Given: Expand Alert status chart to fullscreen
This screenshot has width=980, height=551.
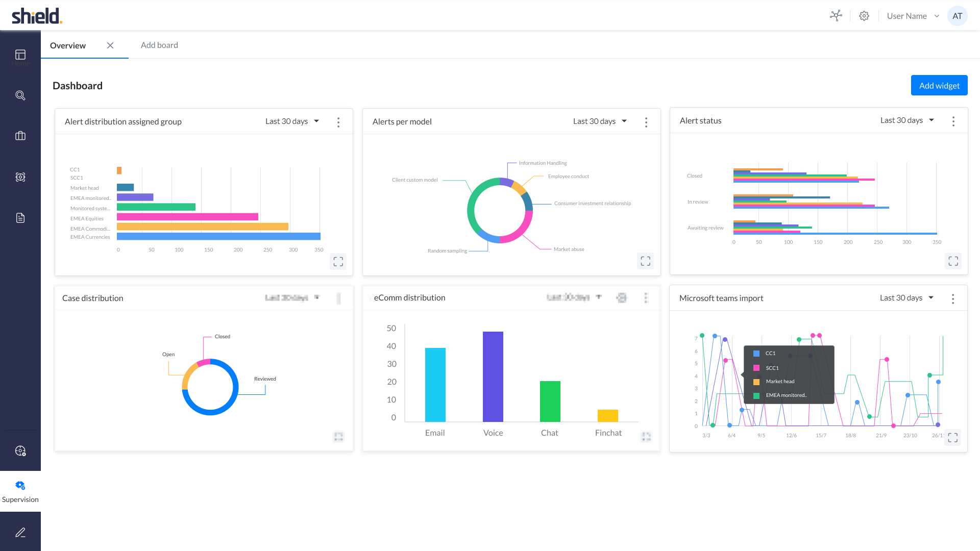Looking at the screenshot, I should 953,261.
